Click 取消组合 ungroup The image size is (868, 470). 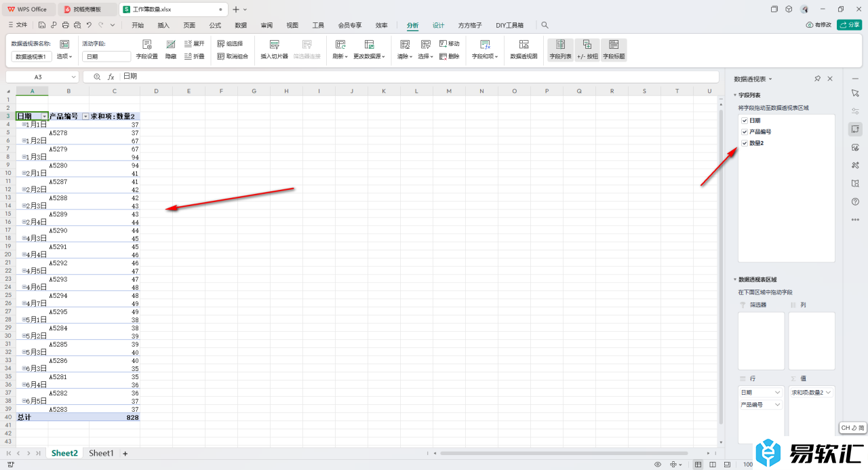click(233, 56)
